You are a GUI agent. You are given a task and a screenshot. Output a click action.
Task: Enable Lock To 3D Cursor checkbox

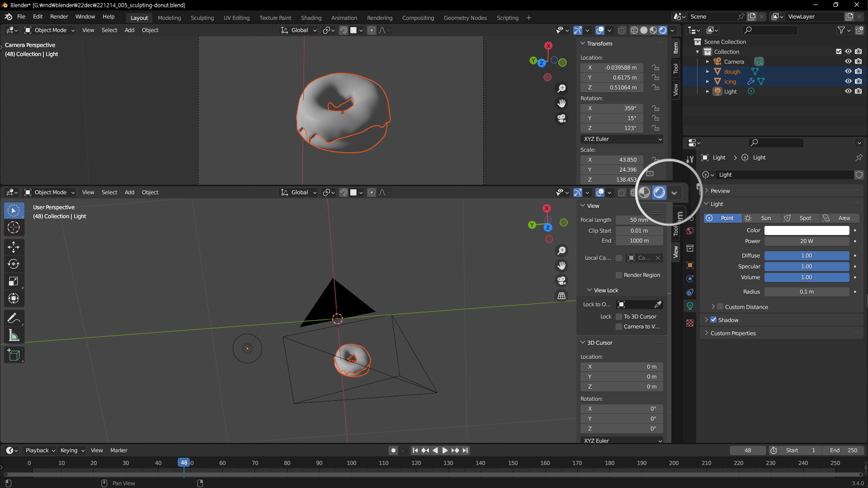pyautogui.click(x=619, y=317)
